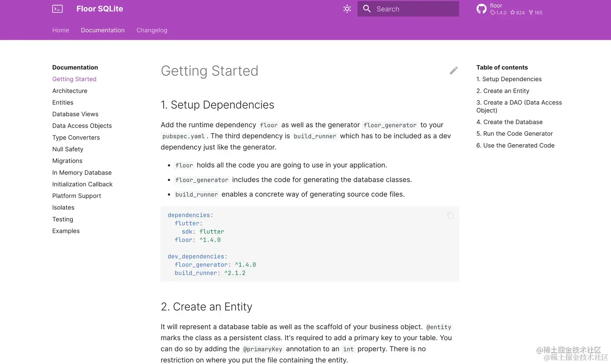This screenshot has width=611, height=364.
Task: Click the 2. Create an Entity heading
Action: click(206, 307)
